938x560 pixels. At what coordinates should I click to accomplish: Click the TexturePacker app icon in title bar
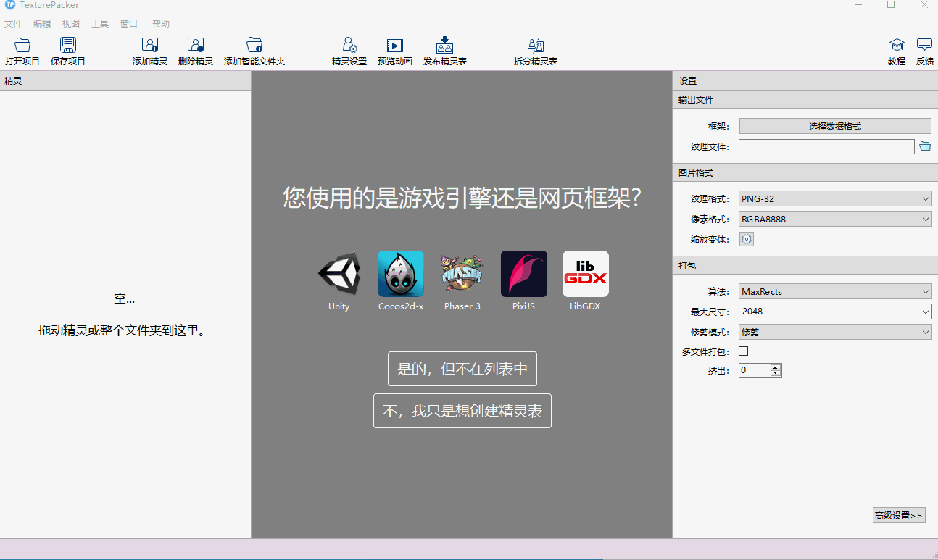pos(10,5)
